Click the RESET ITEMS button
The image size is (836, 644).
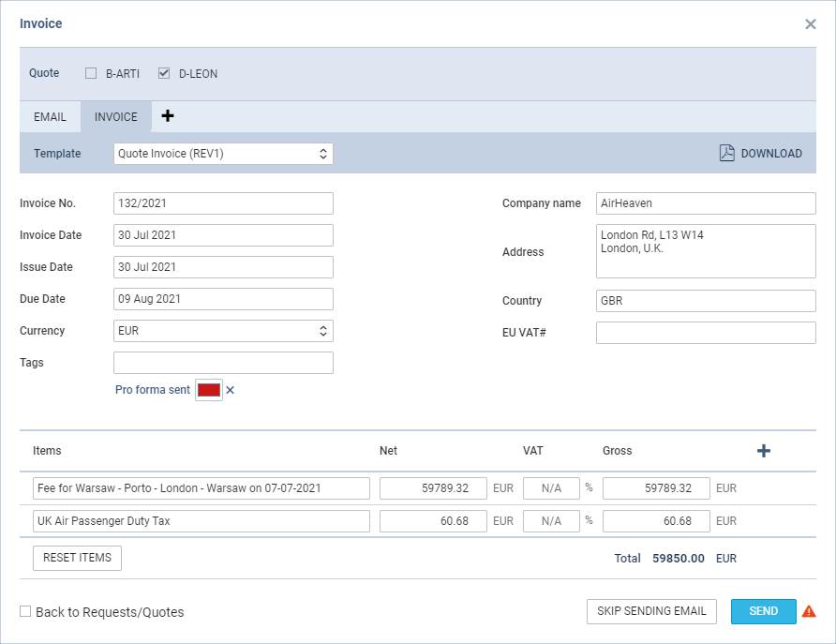(77, 558)
